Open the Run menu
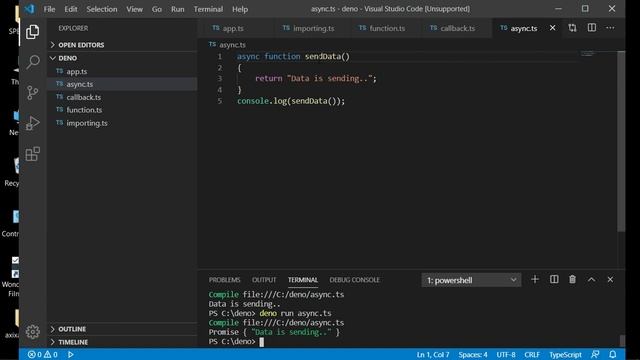 178,9
